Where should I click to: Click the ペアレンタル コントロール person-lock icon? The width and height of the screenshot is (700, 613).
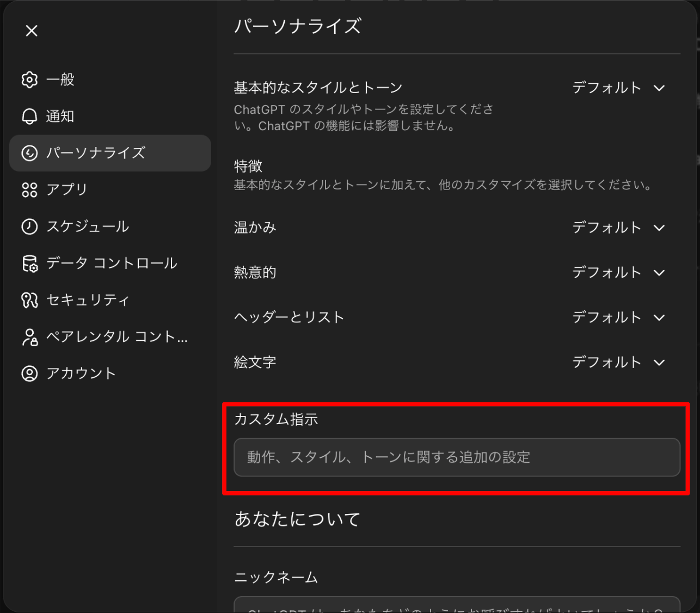coord(29,337)
